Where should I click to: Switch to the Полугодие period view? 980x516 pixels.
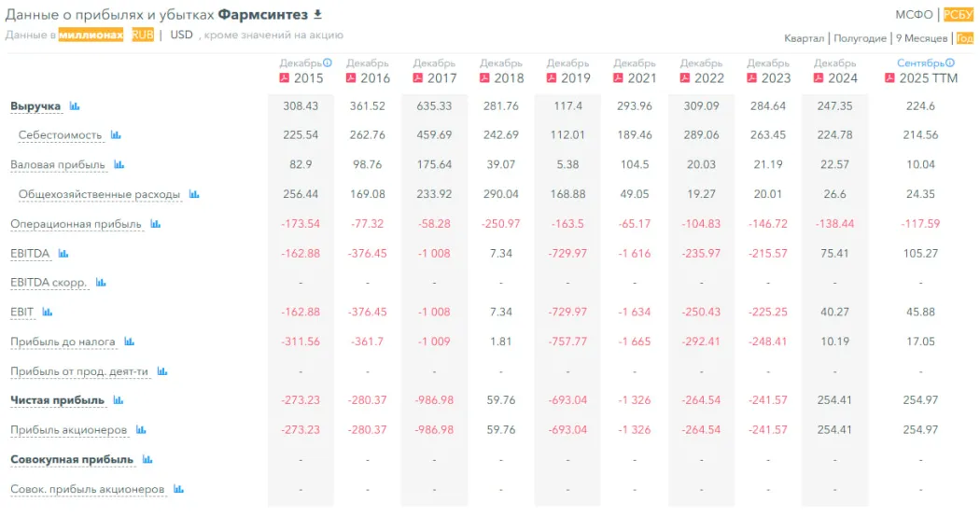pyautogui.click(x=860, y=38)
